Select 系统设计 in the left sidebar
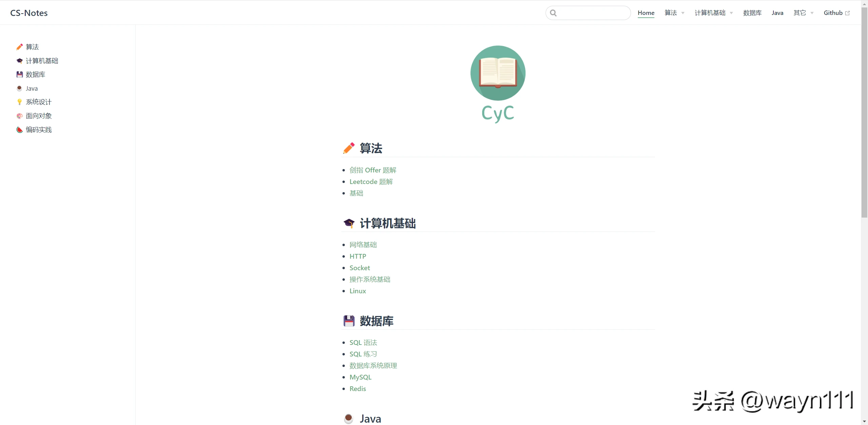The width and height of the screenshot is (868, 425). pyautogui.click(x=39, y=102)
